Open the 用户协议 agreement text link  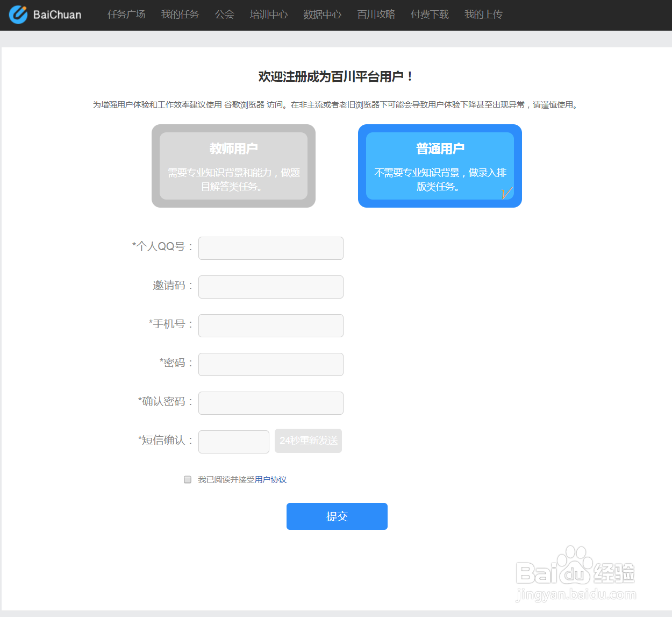click(x=270, y=479)
